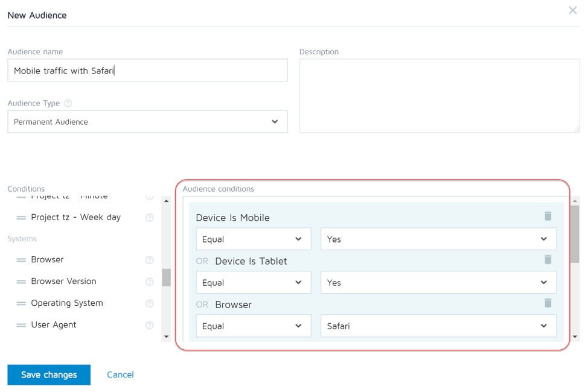Image resolution: width=588 pixels, height=392 pixels.
Task: Click Save changes button
Action: tap(49, 375)
